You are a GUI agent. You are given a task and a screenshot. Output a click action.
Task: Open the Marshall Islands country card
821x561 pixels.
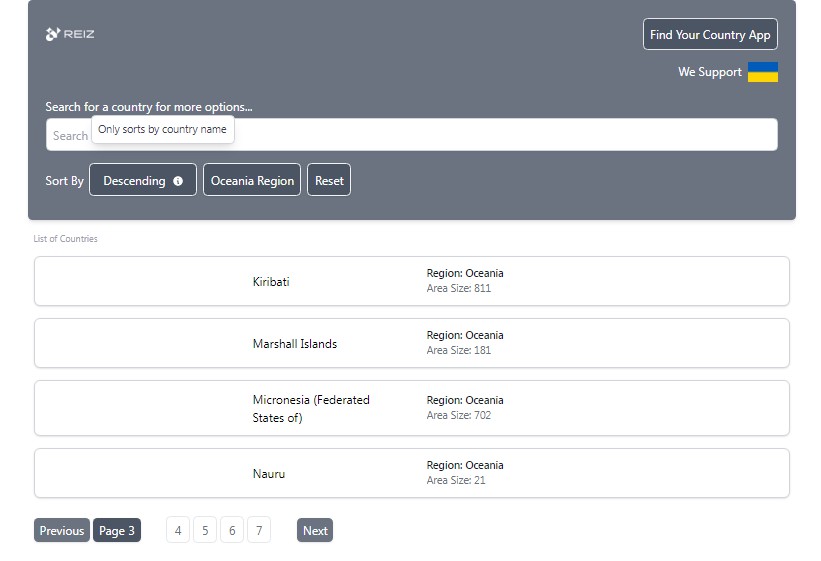[411, 343]
